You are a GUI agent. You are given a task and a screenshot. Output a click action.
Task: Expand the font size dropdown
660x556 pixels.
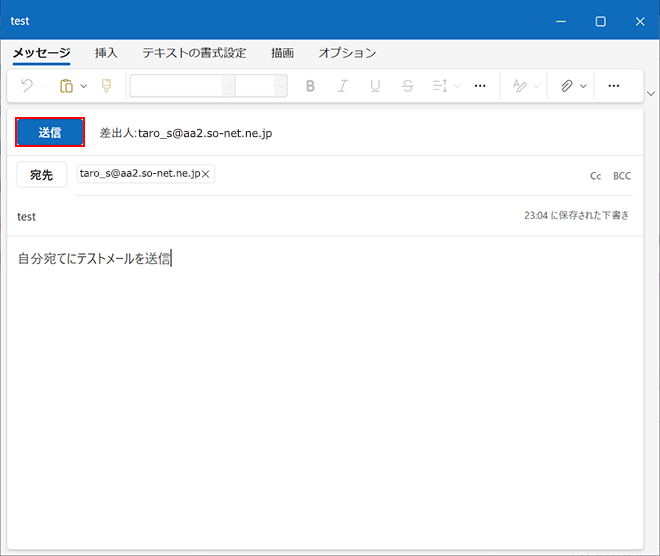point(280,86)
